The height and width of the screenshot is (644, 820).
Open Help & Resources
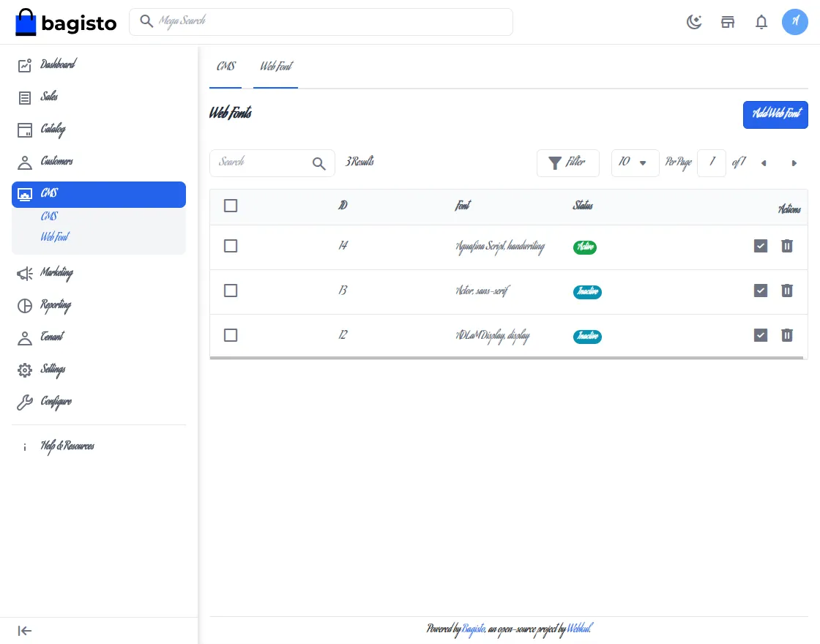point(98,446)
